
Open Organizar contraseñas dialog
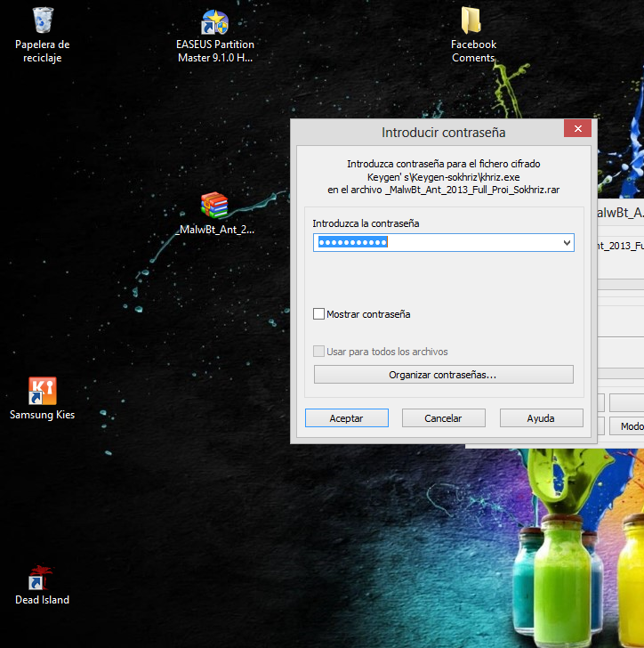point(444,375)
